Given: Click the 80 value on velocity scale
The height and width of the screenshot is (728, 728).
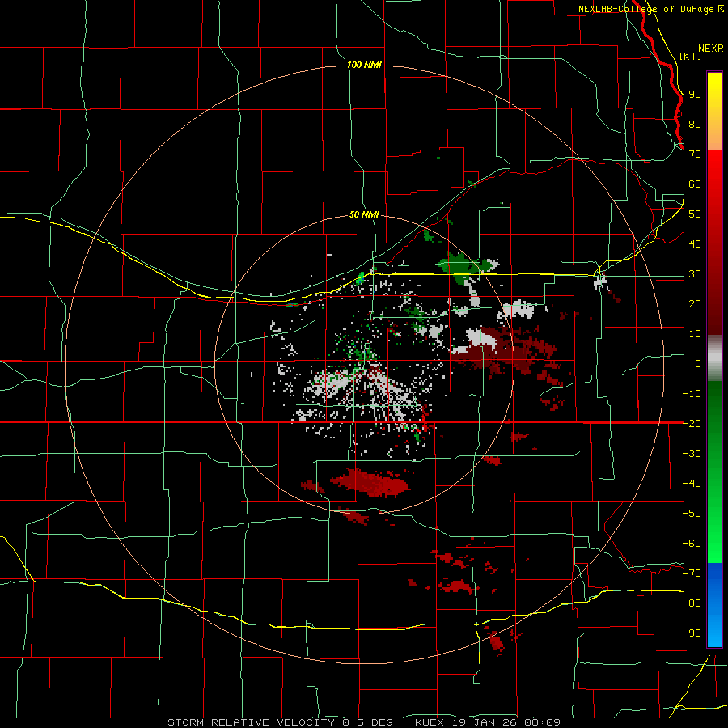Looking at the screenshot, I should tap(695, 125).
